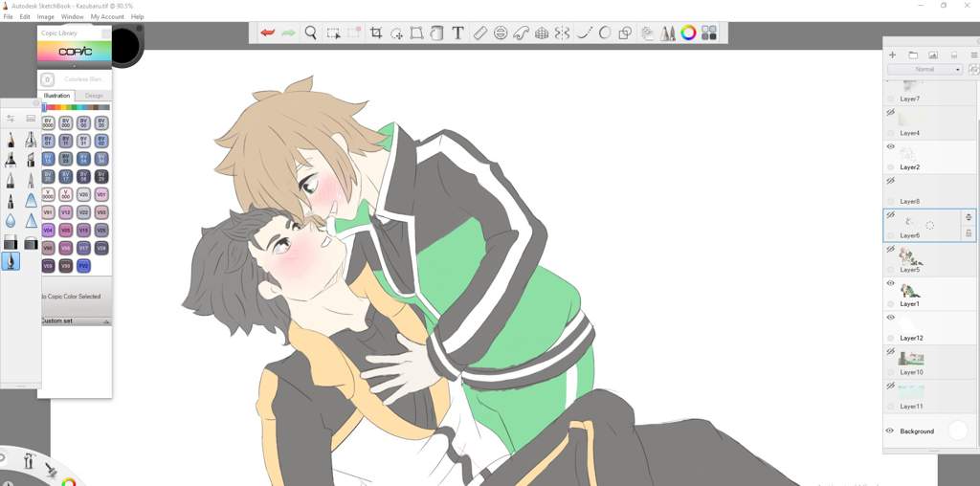Open the Image menu

46,17
